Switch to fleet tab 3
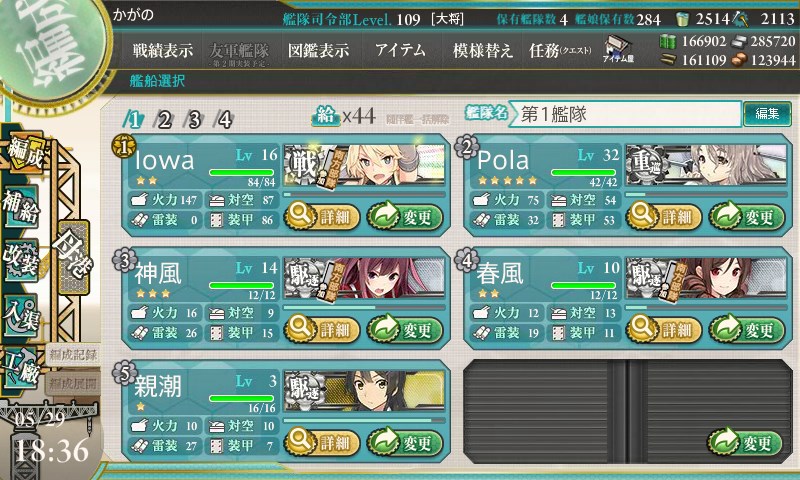The width and height of the screenshot is (800, 480). [x=194, y=120]
